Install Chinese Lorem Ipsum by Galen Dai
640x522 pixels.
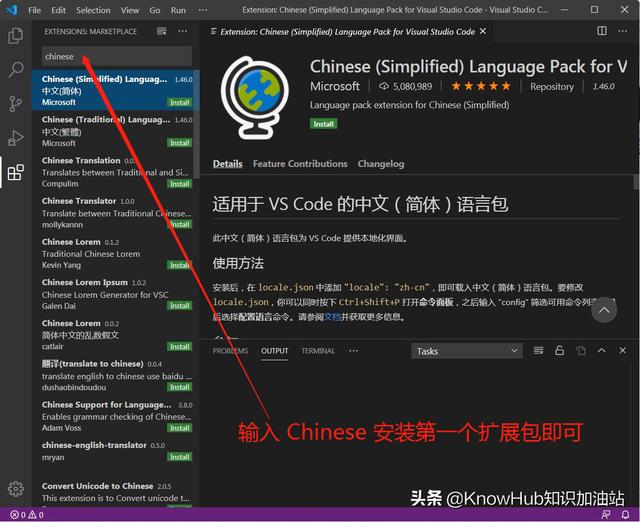180,306
